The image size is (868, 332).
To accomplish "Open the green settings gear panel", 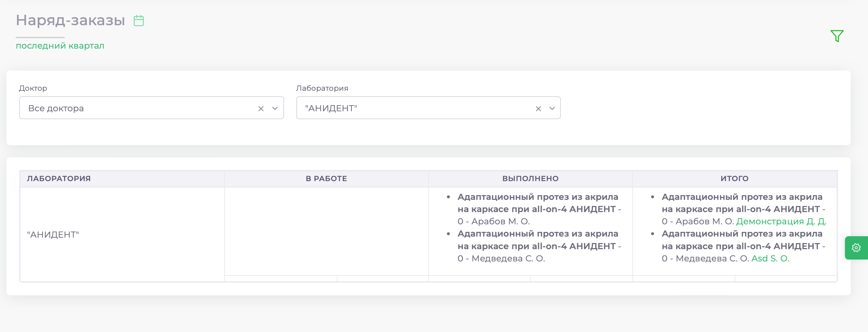I will [x=856, y=248].
